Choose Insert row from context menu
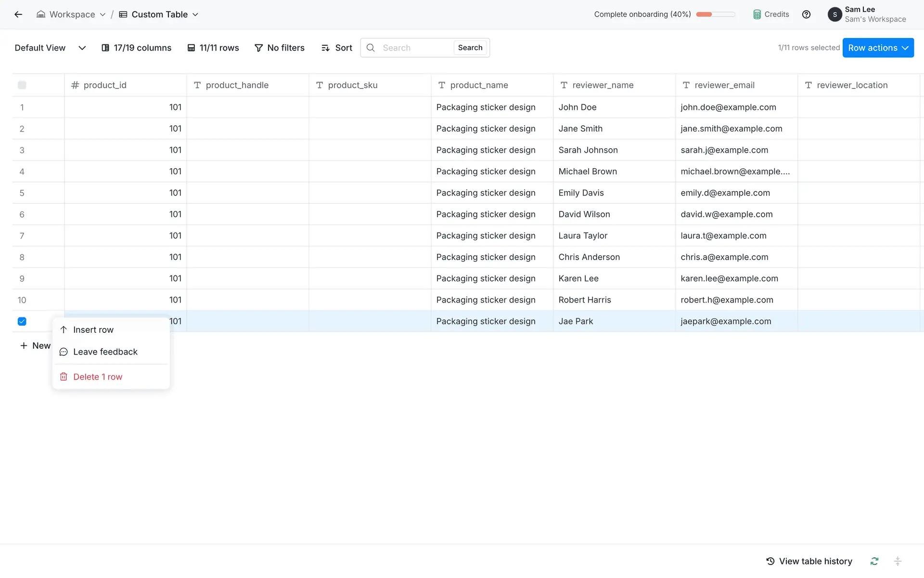924x578 pixels. tap(93, 330)
